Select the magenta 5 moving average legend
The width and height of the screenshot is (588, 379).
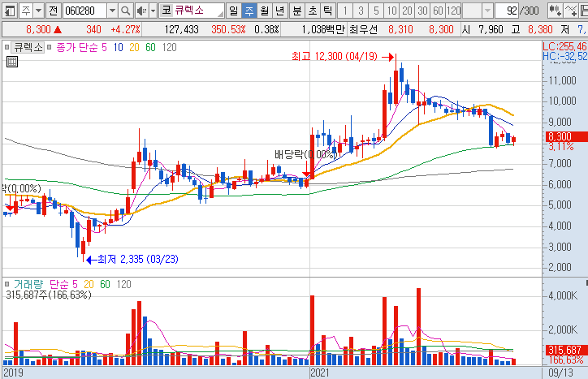point(104,47)
